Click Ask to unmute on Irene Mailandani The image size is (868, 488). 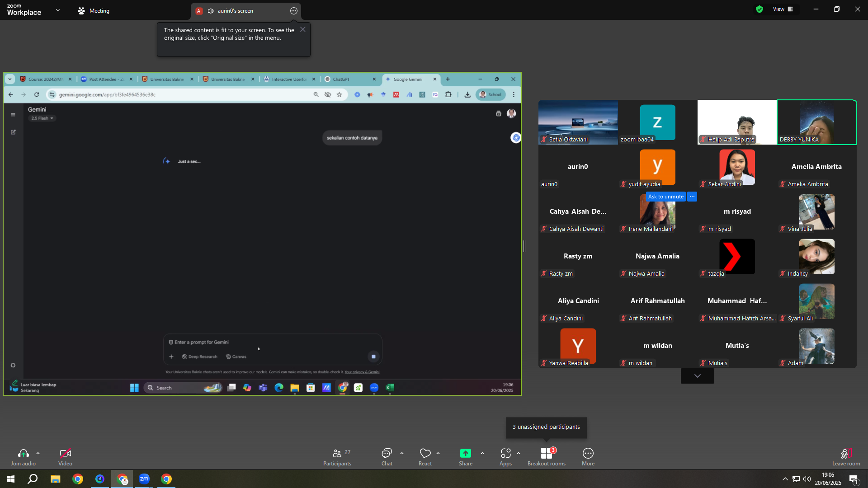click(666, 197)
